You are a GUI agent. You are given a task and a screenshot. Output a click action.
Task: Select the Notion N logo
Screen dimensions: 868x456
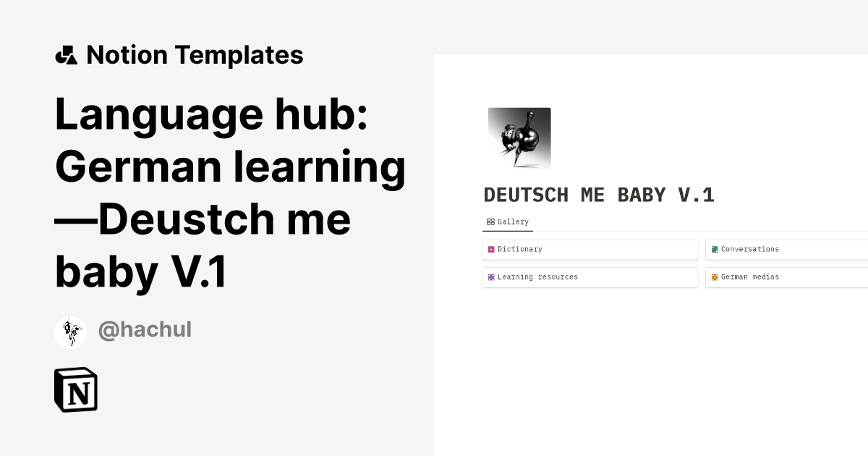pos(75,389)
